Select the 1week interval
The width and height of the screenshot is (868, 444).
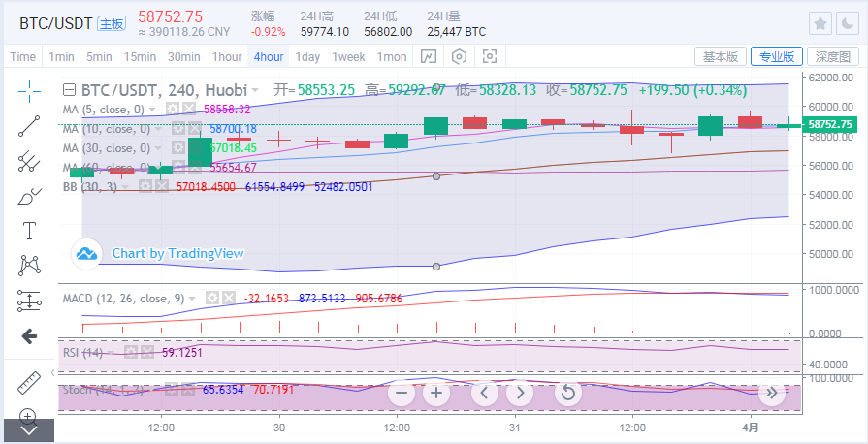click(348, 56)
